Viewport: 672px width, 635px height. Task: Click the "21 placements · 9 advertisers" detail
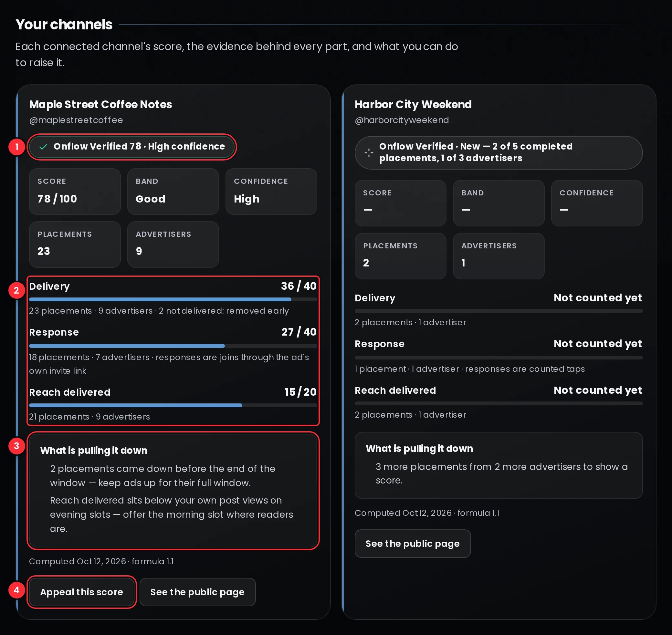(x=89, y=417)
